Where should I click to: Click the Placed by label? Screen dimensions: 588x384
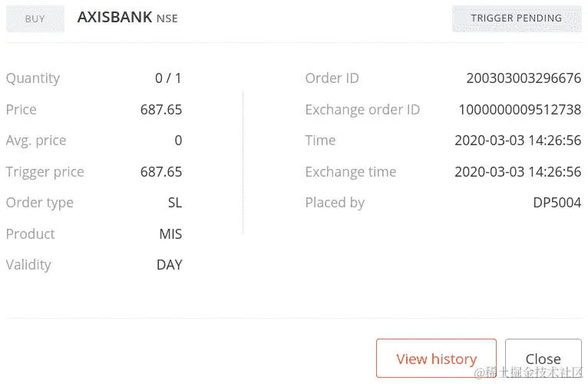tap(335, 203)
